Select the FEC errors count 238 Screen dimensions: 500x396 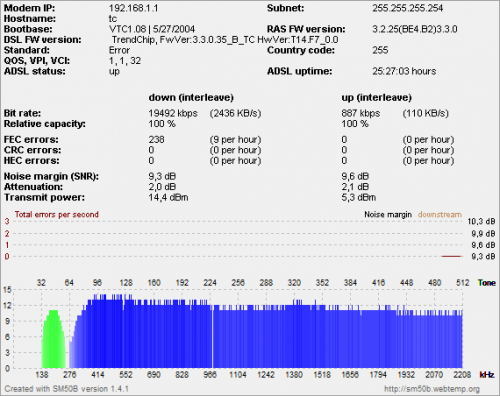156,139
